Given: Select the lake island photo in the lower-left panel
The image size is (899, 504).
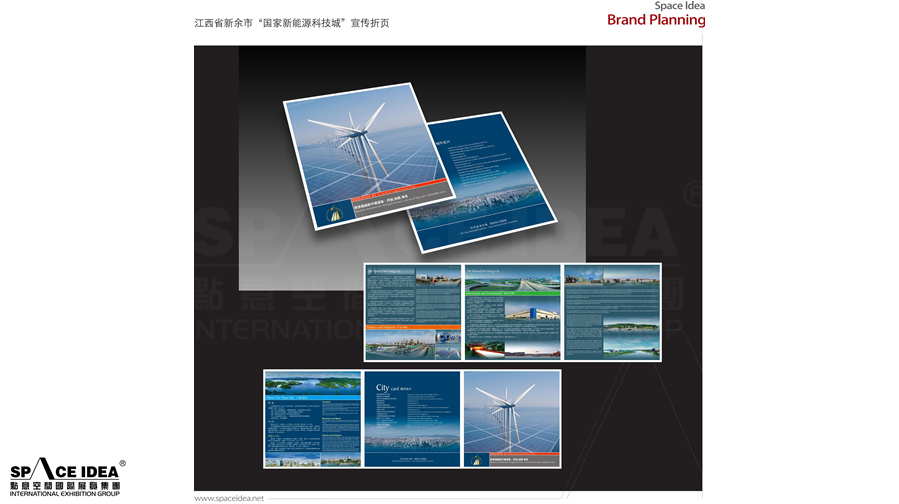Looking at the screenshot, I should point(312,384).
